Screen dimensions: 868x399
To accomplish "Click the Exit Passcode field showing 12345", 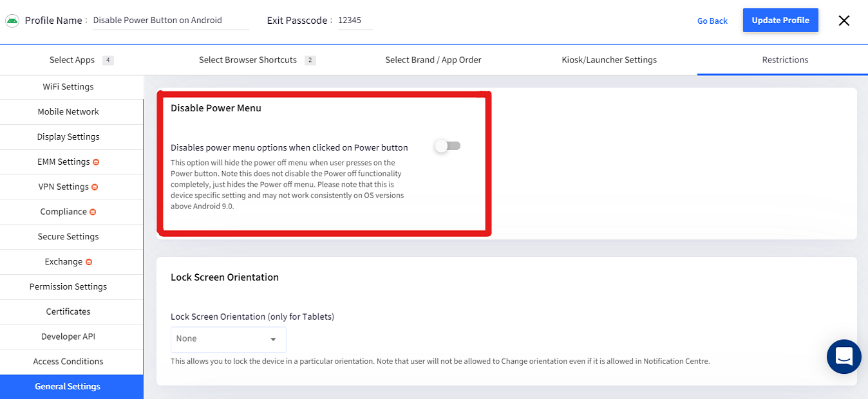I will click(x=355, y=21).
